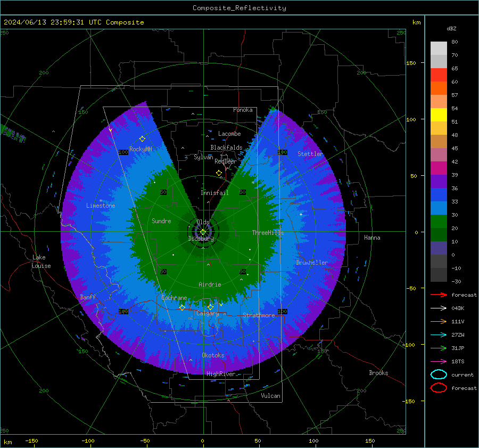Image resolution: width=479 pixels, height=448 pixels.
Task: Select the green 31JP arrow icon
Action: point(439,348)
